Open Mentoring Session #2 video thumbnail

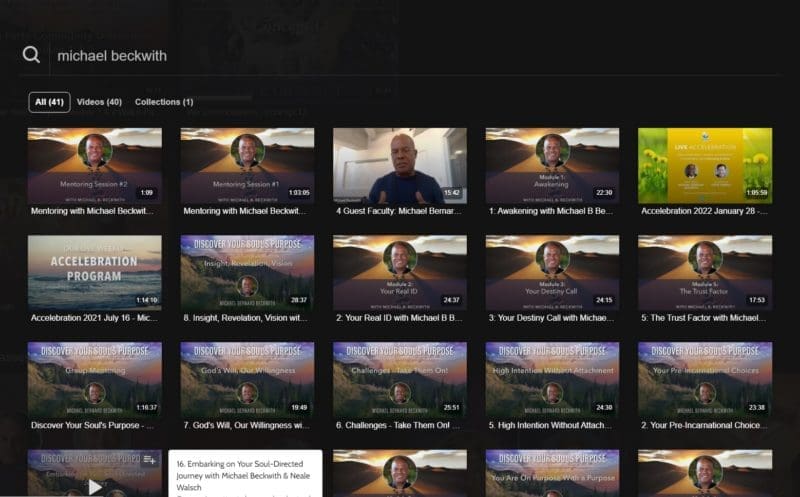[x=95, y=166]
